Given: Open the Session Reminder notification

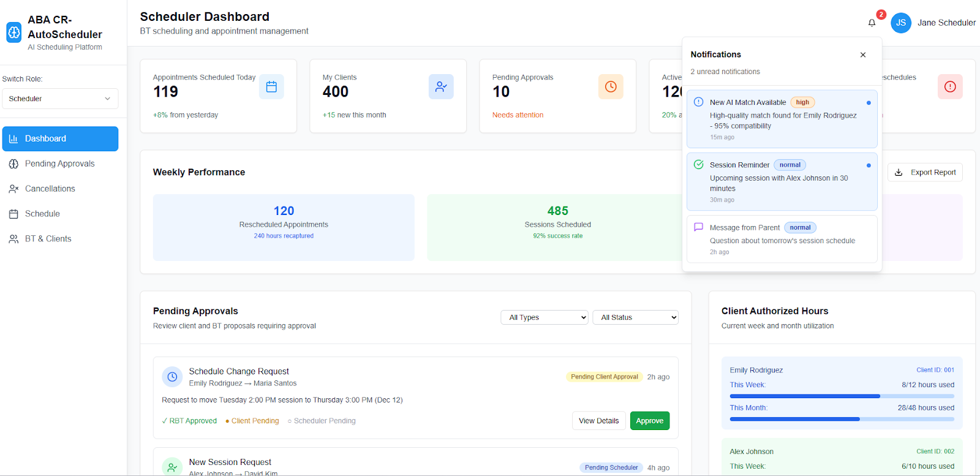Looking at the screenshot, I should click(782, 182).
